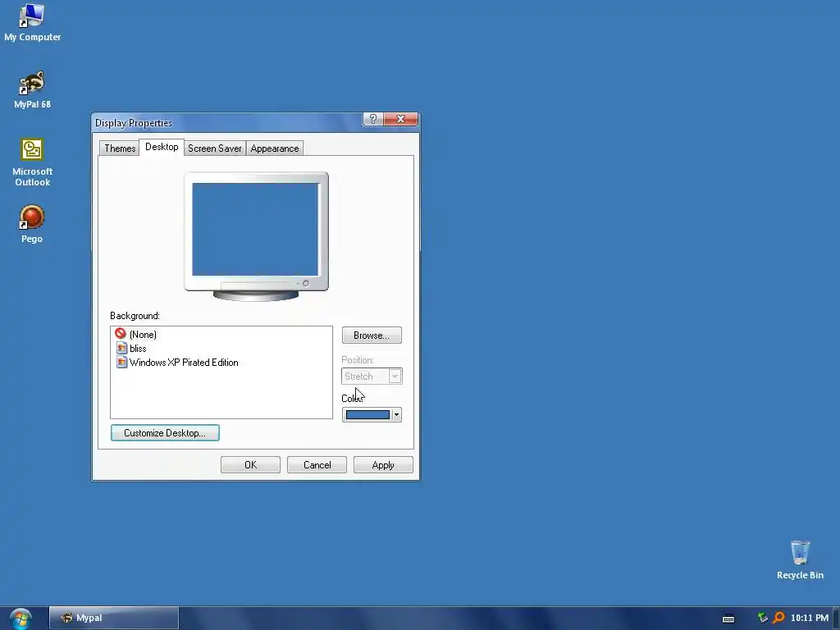Click the Apply button
Viewport: 840px width, 630px height.
click(x=383, y=465)
